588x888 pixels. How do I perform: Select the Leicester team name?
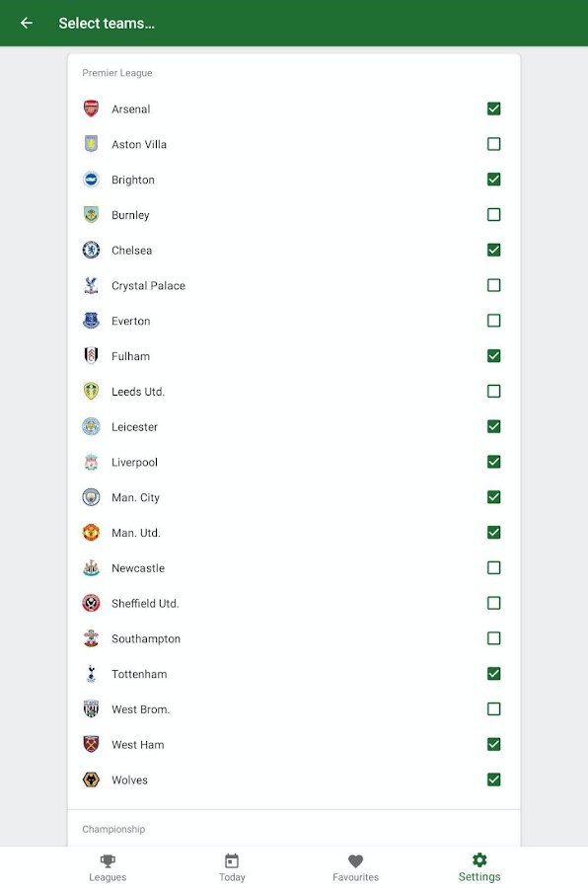point(134,427)
